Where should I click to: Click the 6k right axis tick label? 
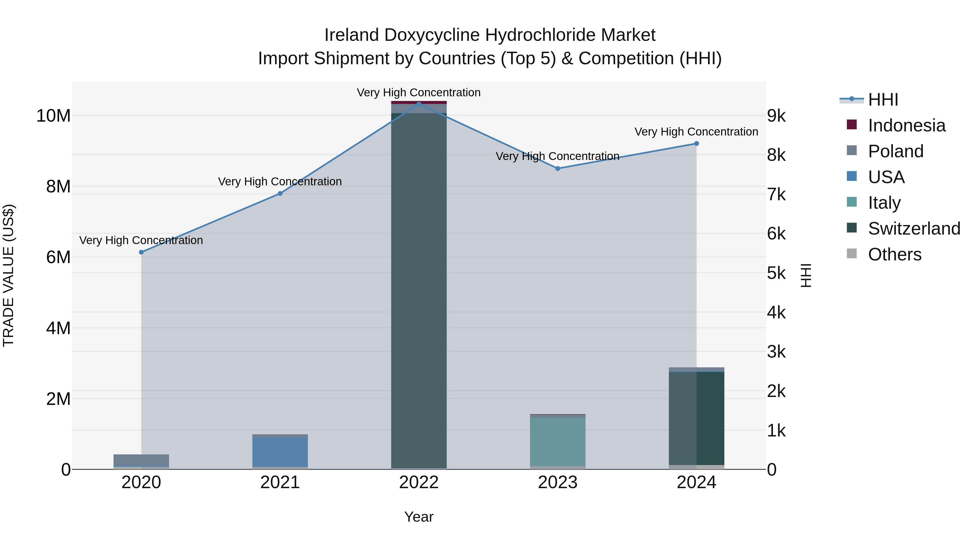(x=776, y=234)
